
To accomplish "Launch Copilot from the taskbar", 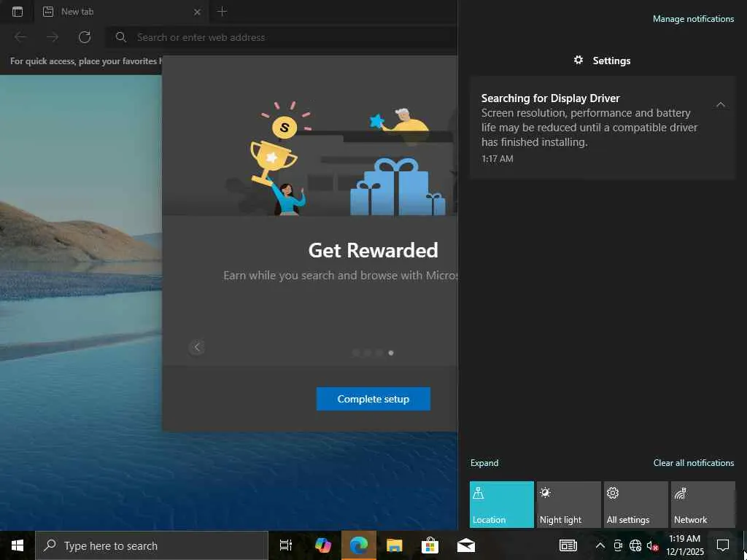I will coord(323,545).
